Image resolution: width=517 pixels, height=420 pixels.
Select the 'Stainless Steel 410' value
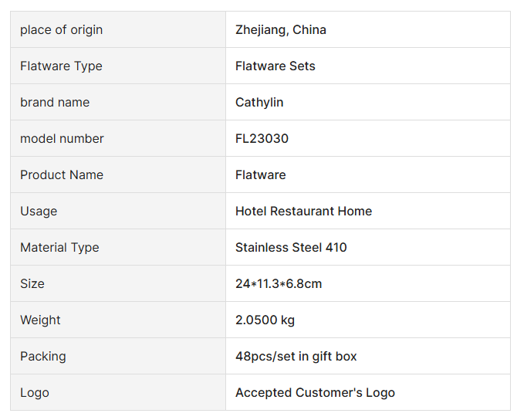point(291,248)
